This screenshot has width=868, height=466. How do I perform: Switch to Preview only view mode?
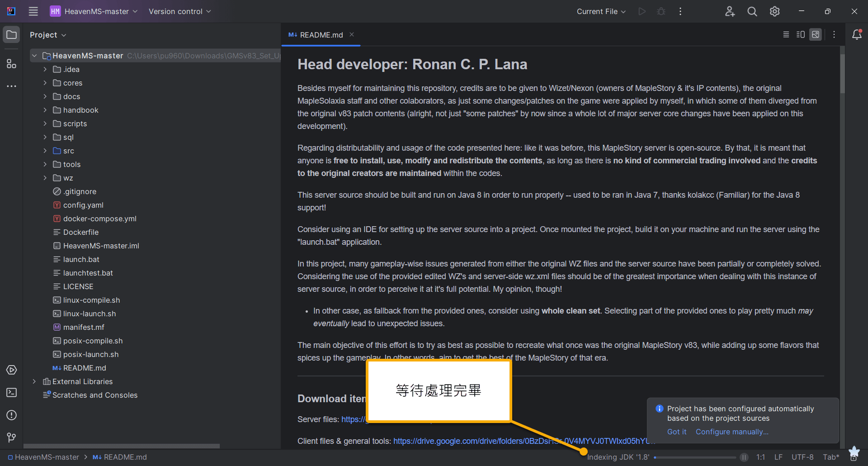pyautogui.click(x=816, y=35)
